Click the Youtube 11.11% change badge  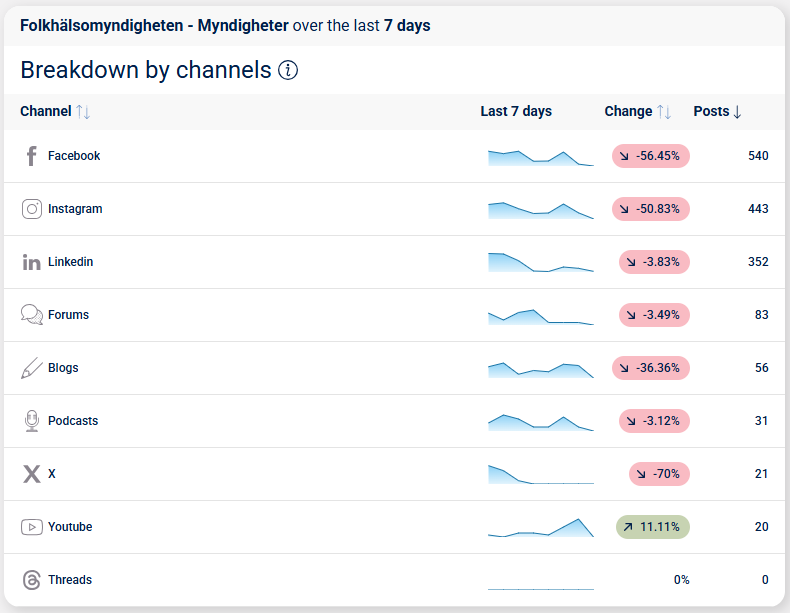tap(653, 527)
